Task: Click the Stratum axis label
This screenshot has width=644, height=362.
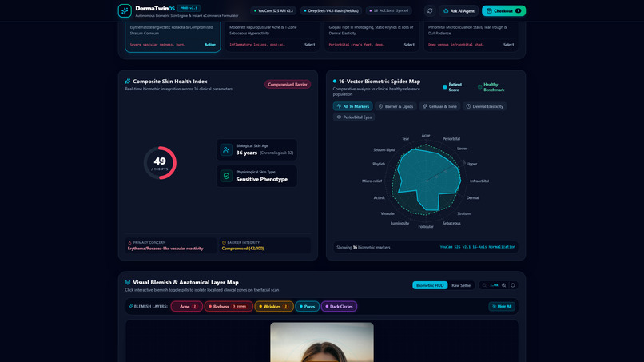Action: point(463,213)
